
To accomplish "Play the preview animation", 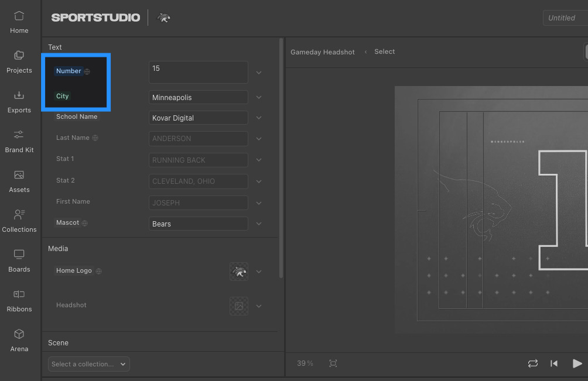I will coord(577,363).
